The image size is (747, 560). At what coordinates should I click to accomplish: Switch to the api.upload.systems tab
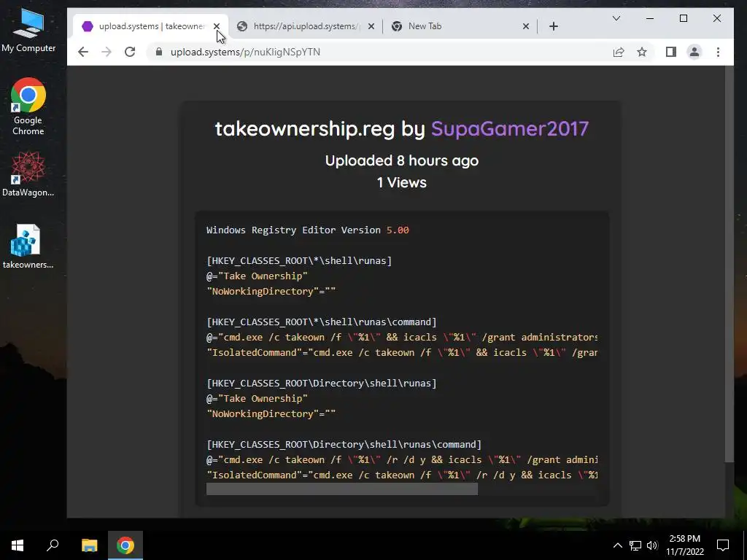306,26
